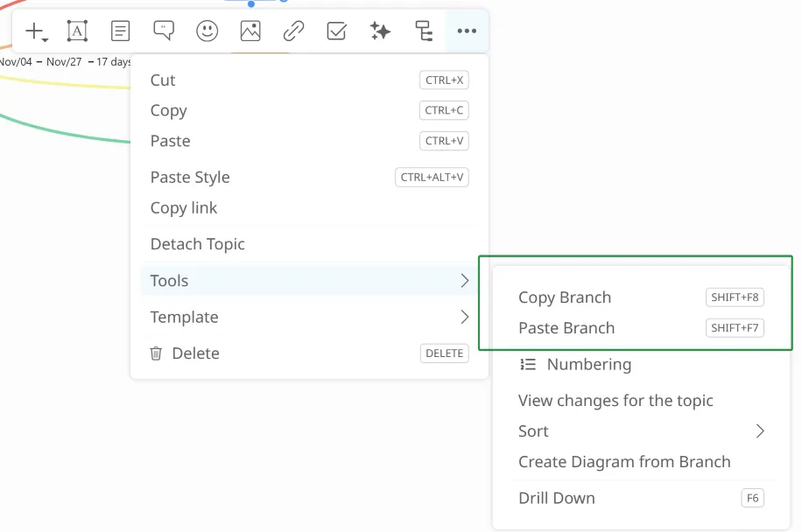Open the AI sparkle icon
The image size is (802, 532).
(380, 31)
